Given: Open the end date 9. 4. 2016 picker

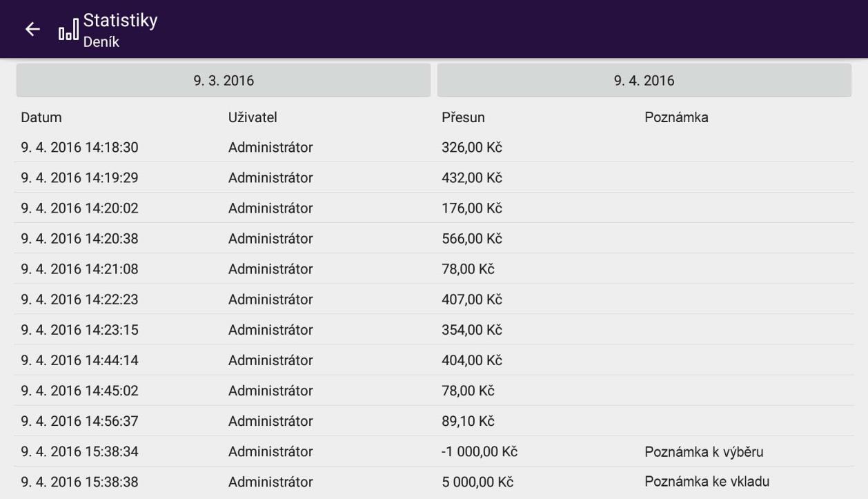Looking at the screenshot, I should (x=644, y=81).
